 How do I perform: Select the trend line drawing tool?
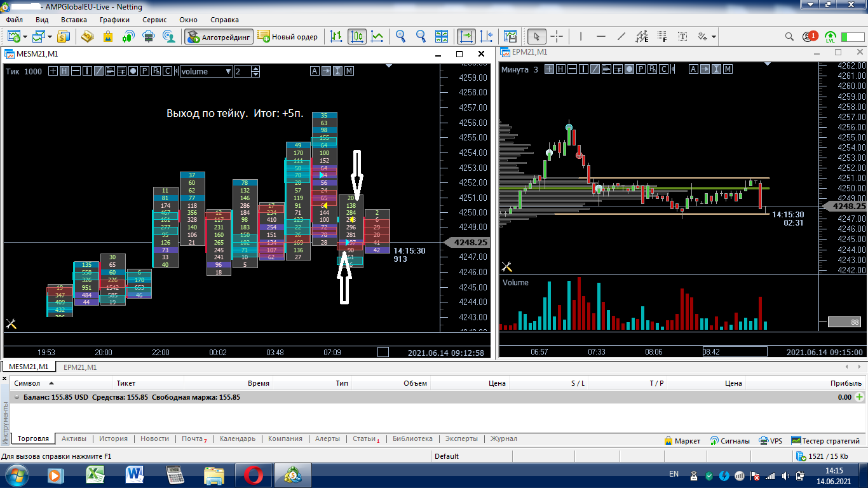(x=621, y=36)
